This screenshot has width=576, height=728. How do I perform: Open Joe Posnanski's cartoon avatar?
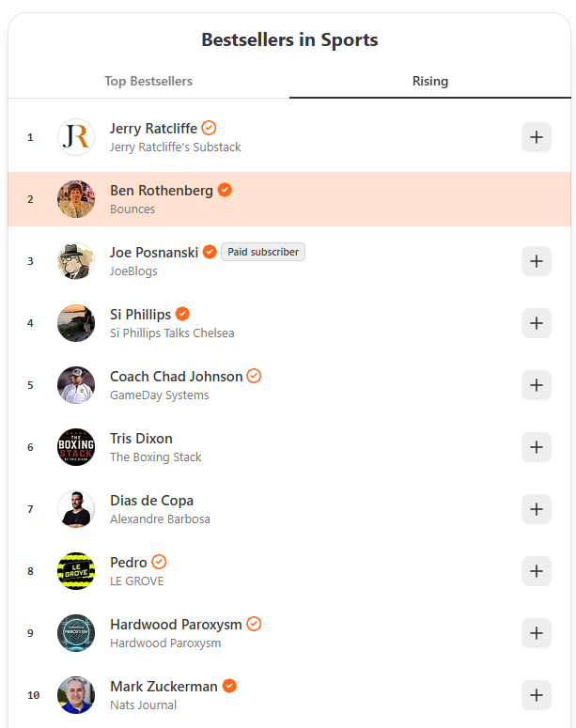76,261
